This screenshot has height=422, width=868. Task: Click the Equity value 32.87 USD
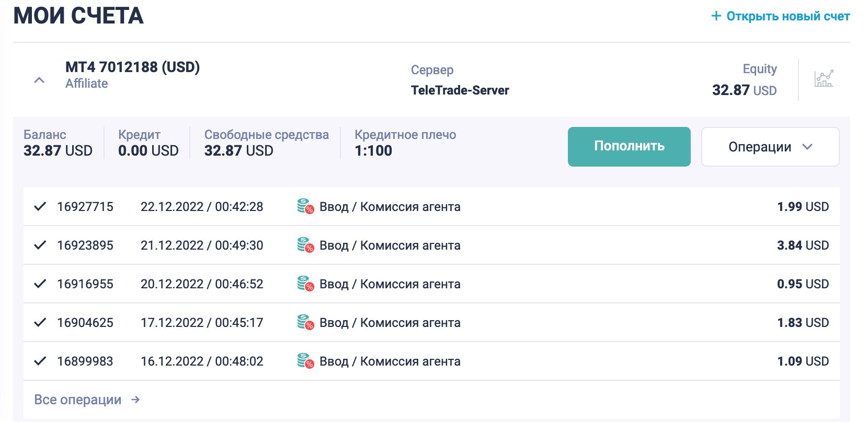point(745,90)
